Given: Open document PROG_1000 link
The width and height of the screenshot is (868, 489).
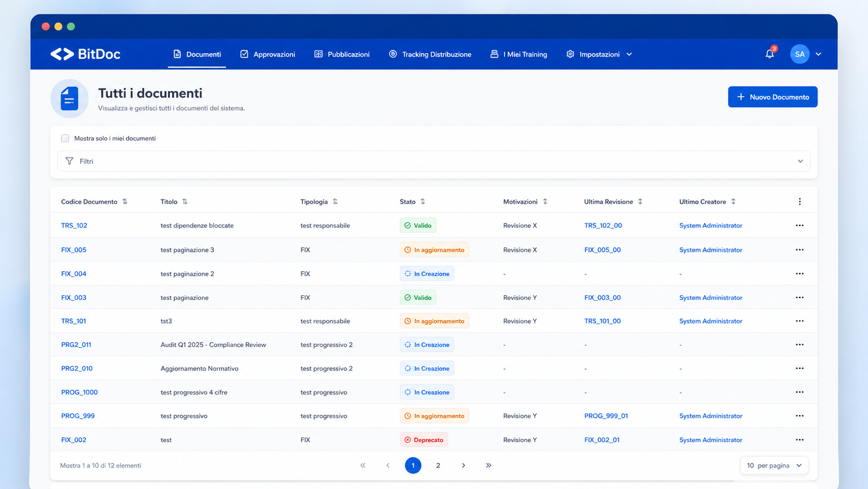Looking at the screenshot, I should pyautogui.click(x=79, y=392).
